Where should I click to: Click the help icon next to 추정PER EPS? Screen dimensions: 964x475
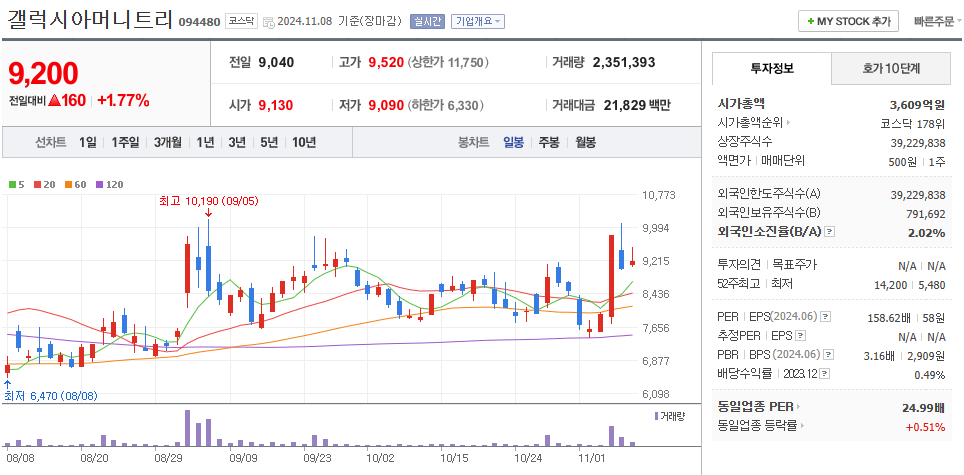[800, 336]
